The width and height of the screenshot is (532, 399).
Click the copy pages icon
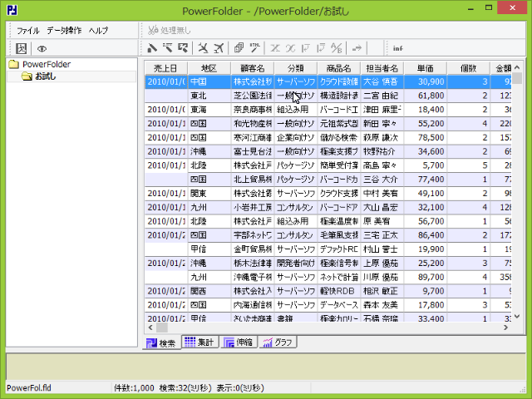(239, 48)
